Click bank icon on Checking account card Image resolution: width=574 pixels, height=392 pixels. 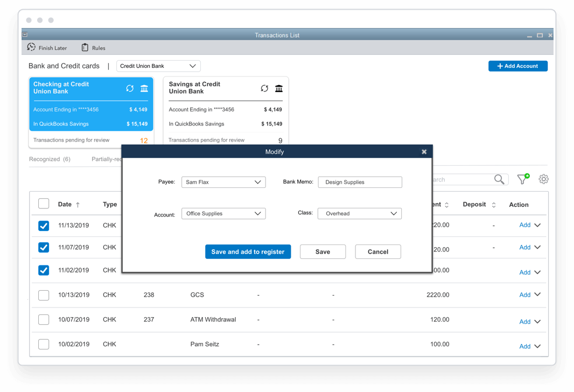click(x=144, y=88)
